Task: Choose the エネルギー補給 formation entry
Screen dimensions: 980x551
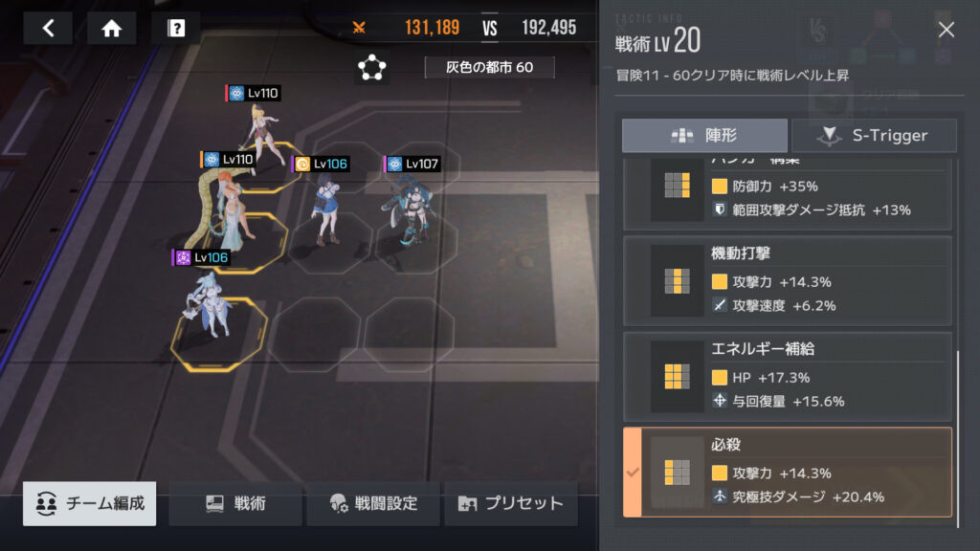Action: [788, 377]
